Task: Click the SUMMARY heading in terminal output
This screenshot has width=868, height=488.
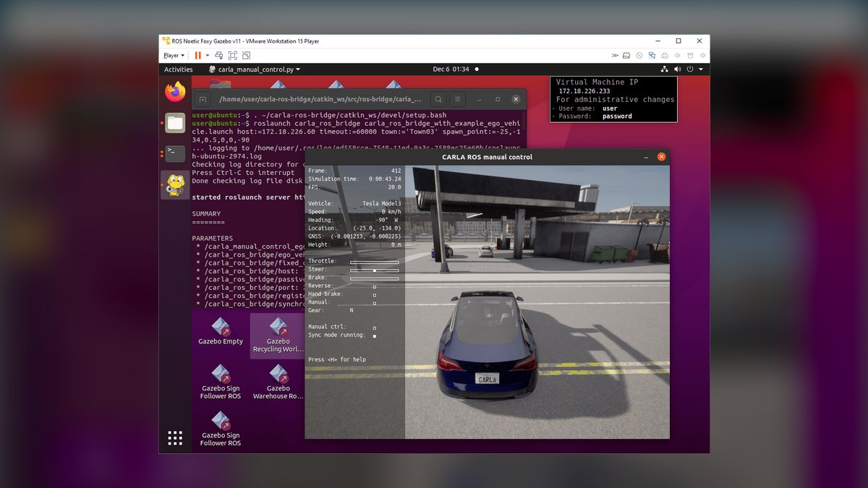Action: click(x=207, y=213)
